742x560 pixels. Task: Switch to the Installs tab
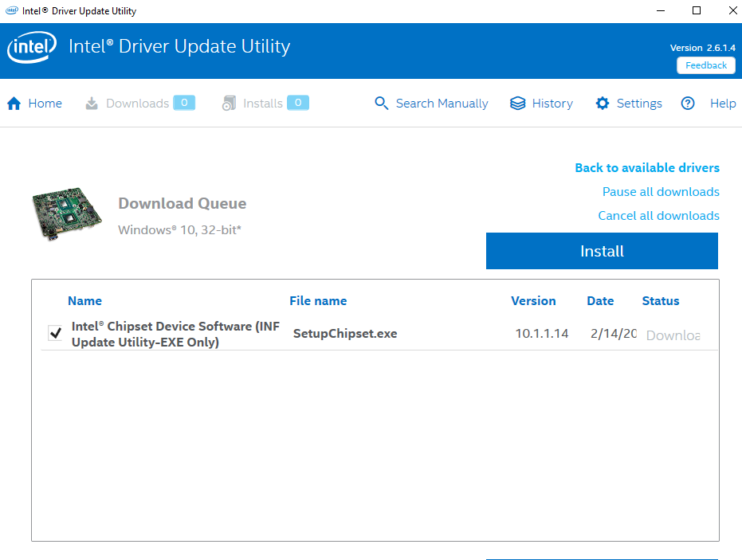(265, 103)
